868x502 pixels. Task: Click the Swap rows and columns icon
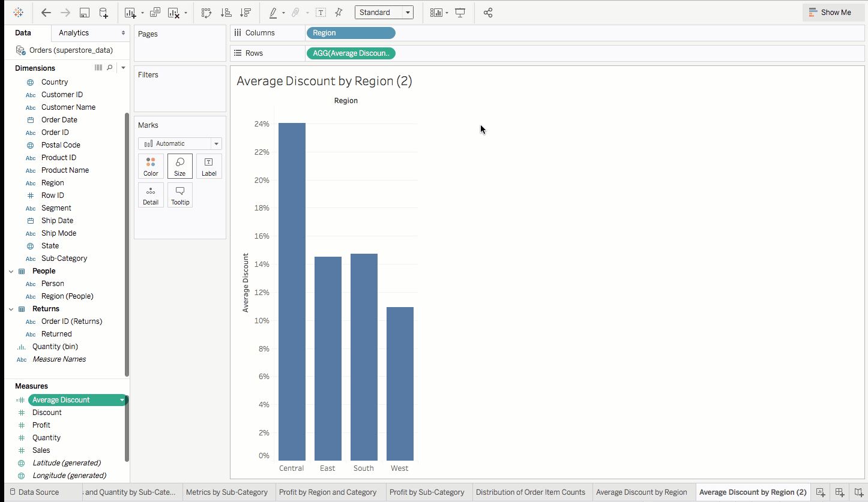point(206,13)
